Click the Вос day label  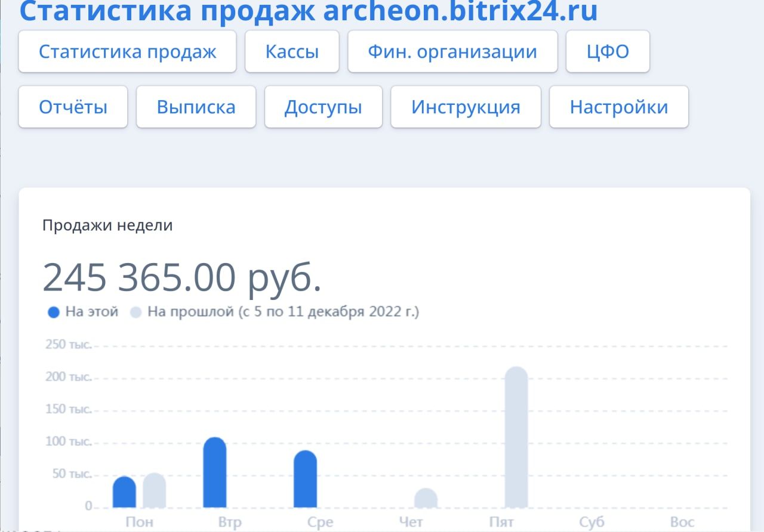[682, 522]
